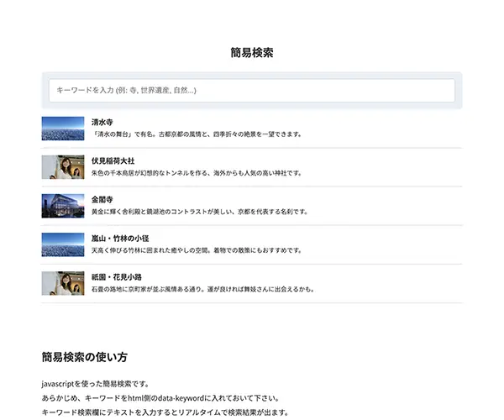Click the 金閣寺 building thumbnail
This screenshot has width=504, height=420.
(x=63, y=206)
